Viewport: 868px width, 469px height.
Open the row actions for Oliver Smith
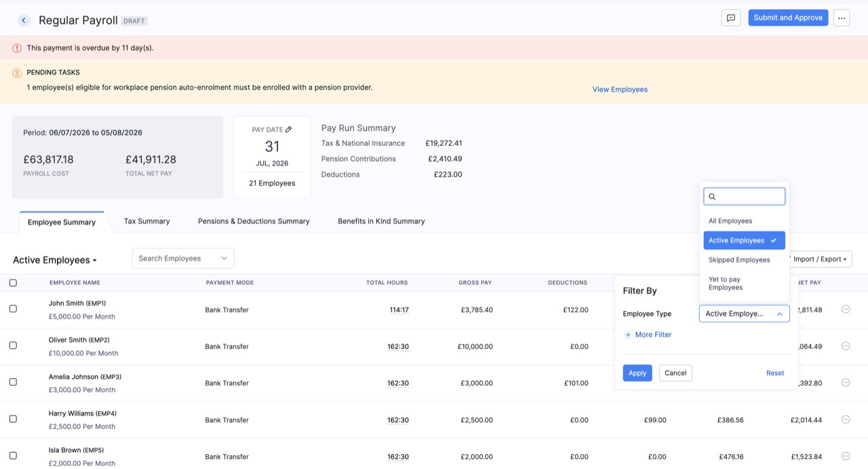(846, 345)
